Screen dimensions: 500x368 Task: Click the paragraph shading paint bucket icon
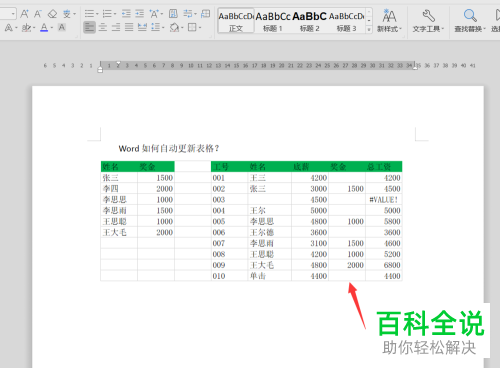(x=174, y=27)
